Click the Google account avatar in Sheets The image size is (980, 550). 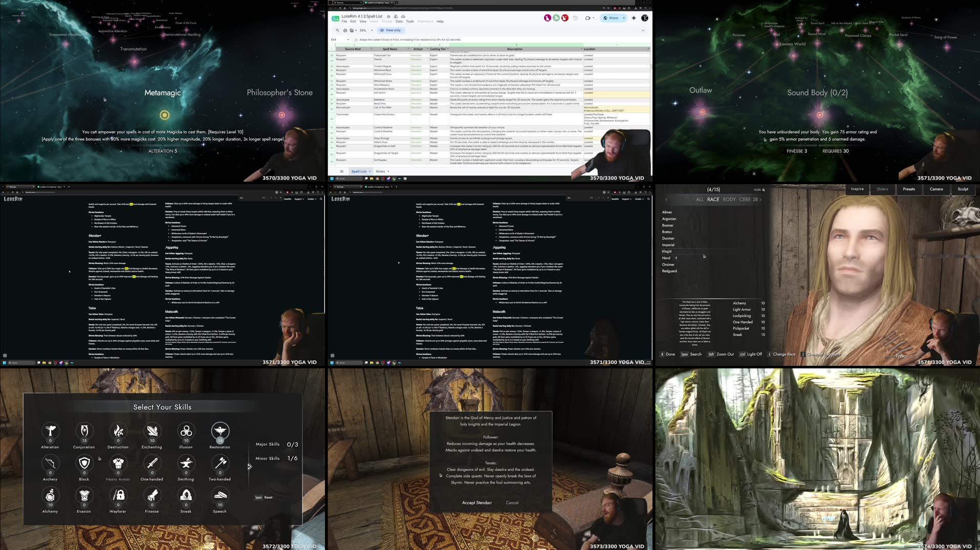click(645, 18)
